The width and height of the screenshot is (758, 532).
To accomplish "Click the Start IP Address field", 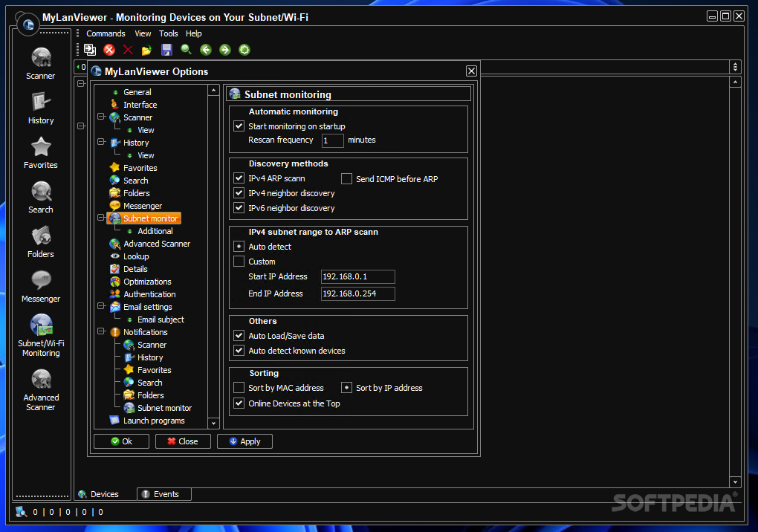I will (x=357, y=276).
